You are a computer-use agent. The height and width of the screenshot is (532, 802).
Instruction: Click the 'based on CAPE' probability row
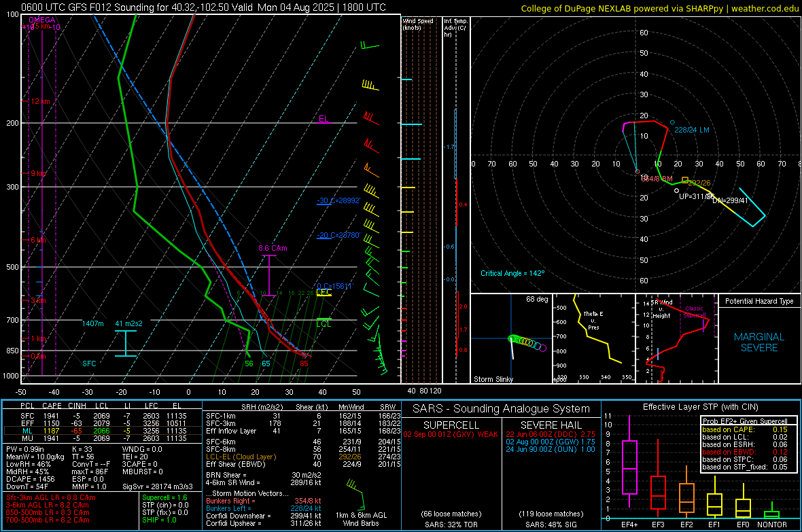pos(745,429)
